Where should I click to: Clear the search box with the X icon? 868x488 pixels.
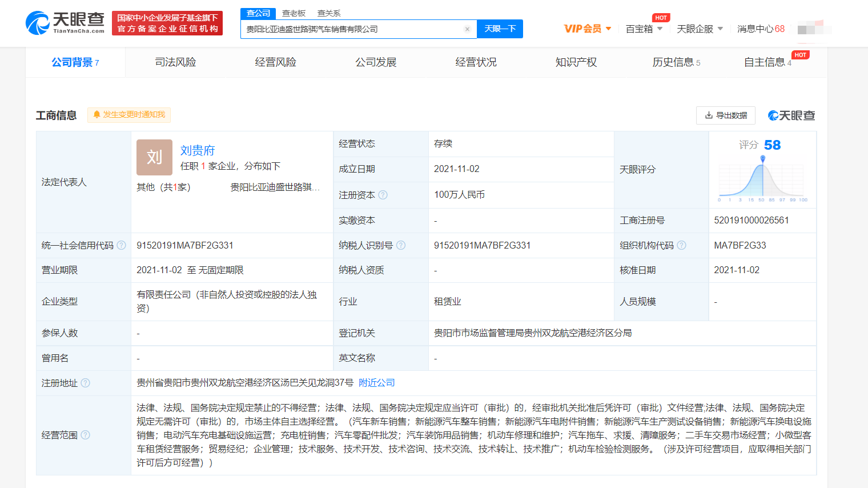coord(467,29)
